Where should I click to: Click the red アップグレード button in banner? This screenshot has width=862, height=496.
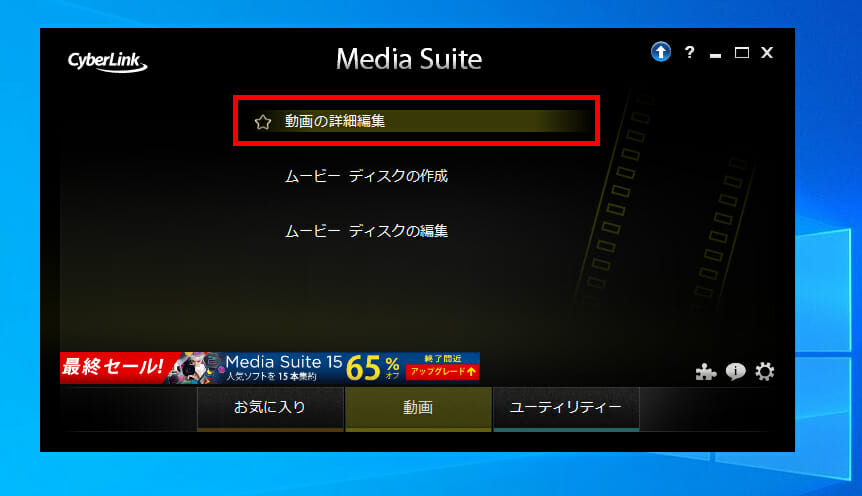pos(443,372)
